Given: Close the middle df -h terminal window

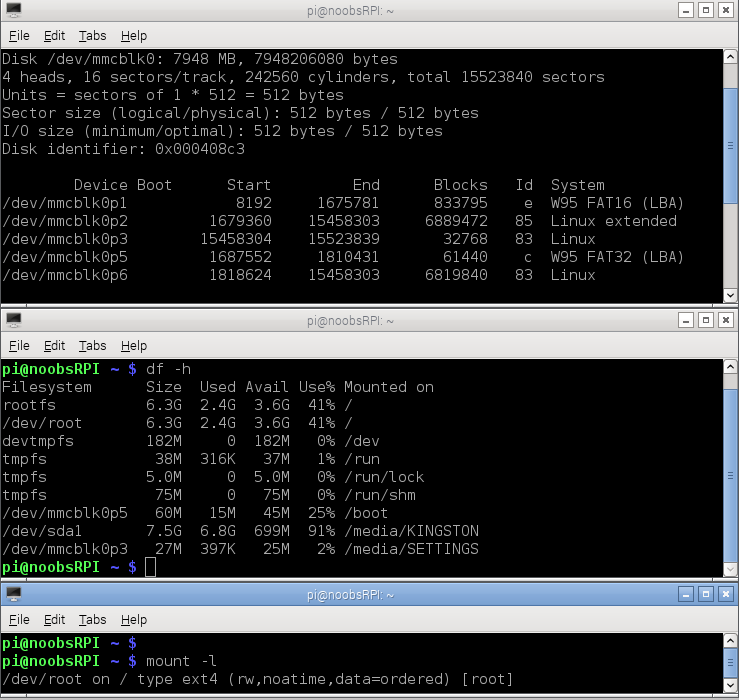Looking at the screenshot, I should 726,320.
